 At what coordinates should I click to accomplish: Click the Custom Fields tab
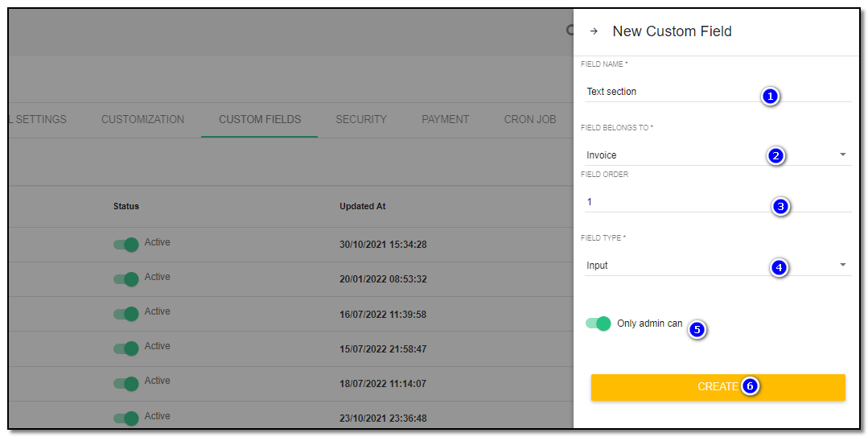(x=260, y=119)
